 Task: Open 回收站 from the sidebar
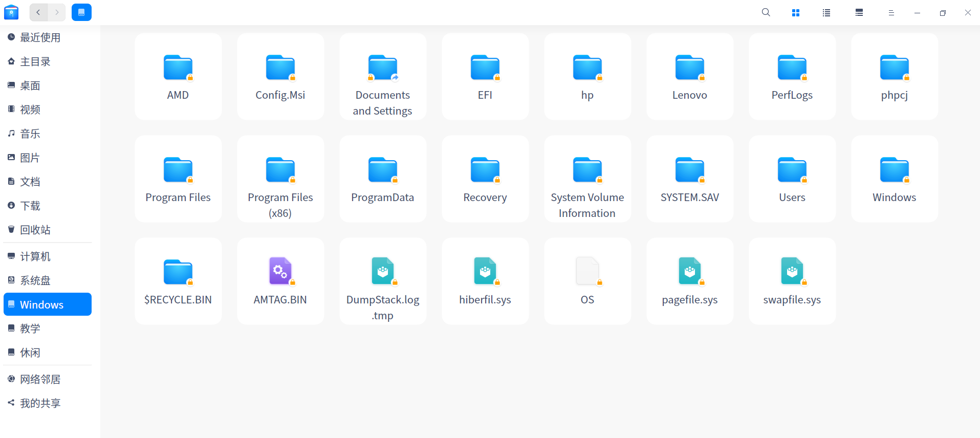(x=35, y=230)
